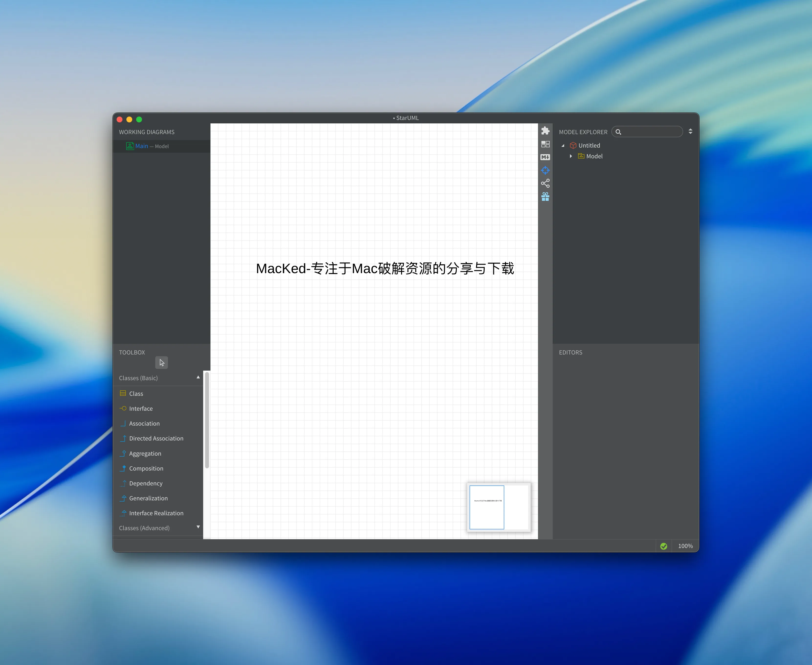The width and height of the screenshot is (812, 665).
Task: Click the EDITORS panel header
Action: coord(570,353)
